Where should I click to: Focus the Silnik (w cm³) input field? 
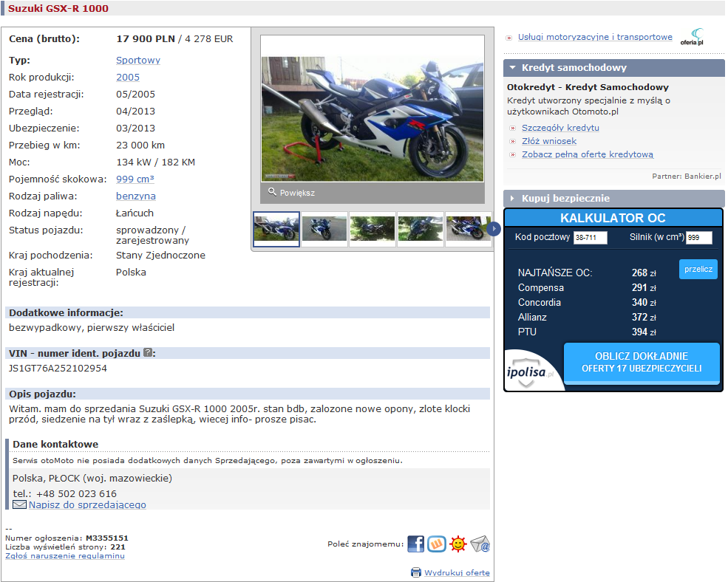(x=698, y=238)
